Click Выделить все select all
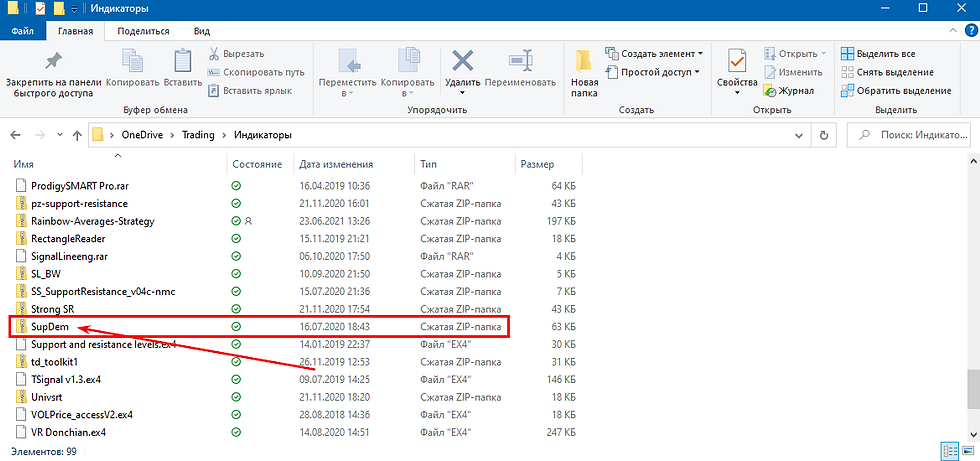 [x=878, y=54]
